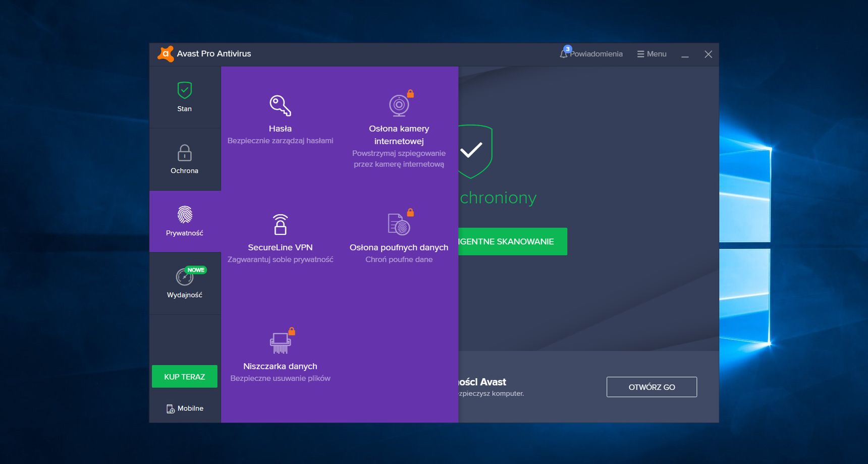Click the green 'chroniony' status text

(498, 198)
